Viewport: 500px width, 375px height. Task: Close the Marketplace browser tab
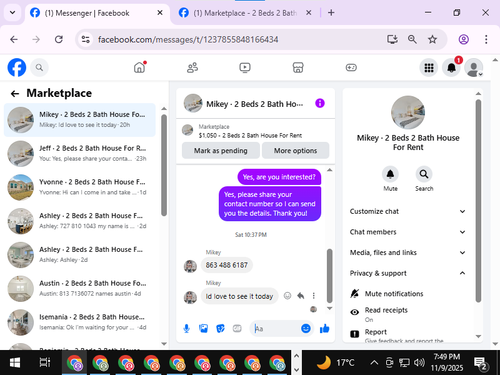pos(309,13)
